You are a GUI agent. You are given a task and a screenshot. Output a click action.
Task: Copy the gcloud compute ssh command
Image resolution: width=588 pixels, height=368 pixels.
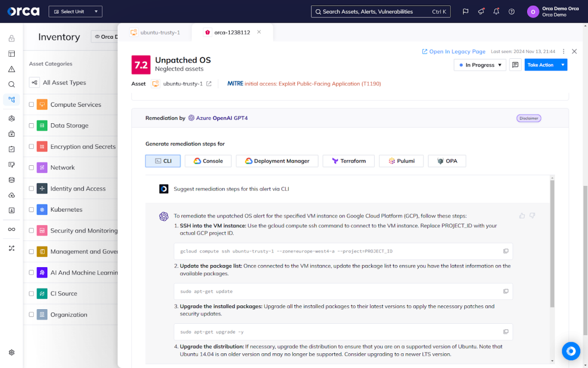click(506, 251)
